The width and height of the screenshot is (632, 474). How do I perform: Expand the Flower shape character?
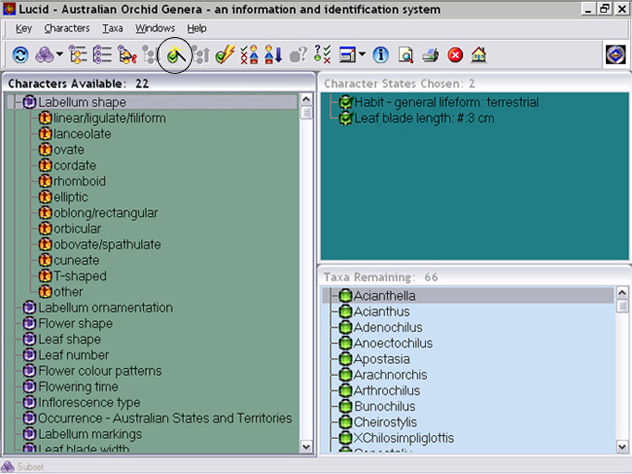coord(29,324)
